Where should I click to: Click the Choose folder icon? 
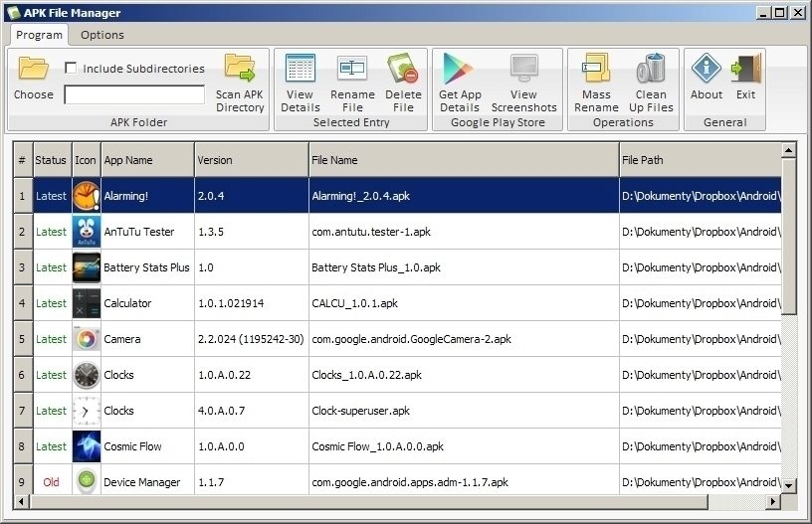click(x=34, y=69)
